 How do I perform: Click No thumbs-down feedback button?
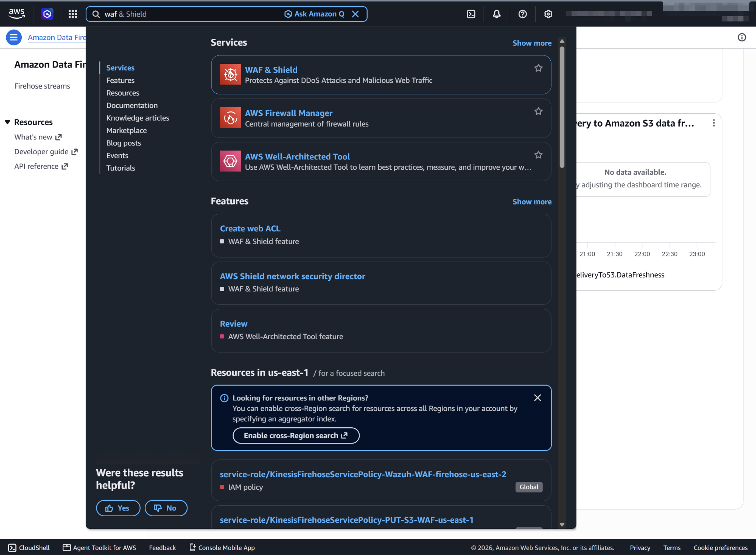166,508
